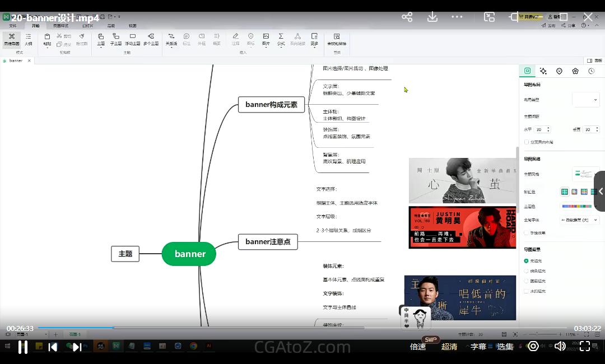
Task: Toggle the 手绘效果 checkbox
Action: (x=527, y=232)
